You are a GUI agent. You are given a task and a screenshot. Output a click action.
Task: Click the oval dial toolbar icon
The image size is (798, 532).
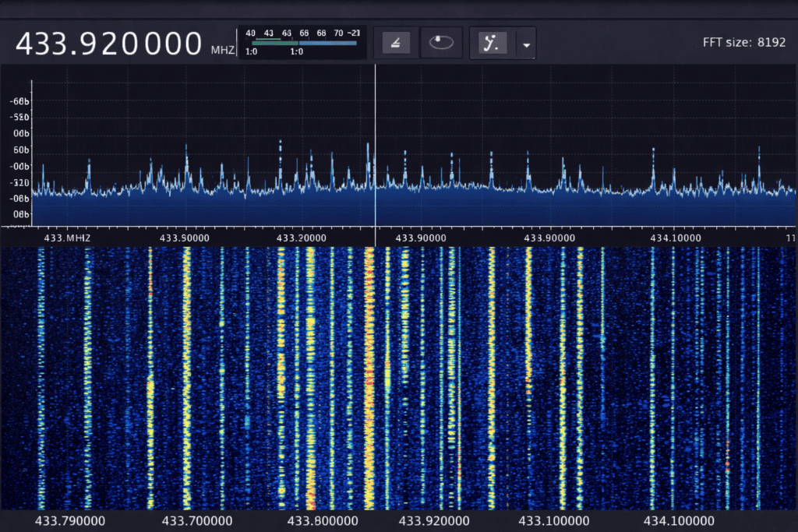pos(441,43)
